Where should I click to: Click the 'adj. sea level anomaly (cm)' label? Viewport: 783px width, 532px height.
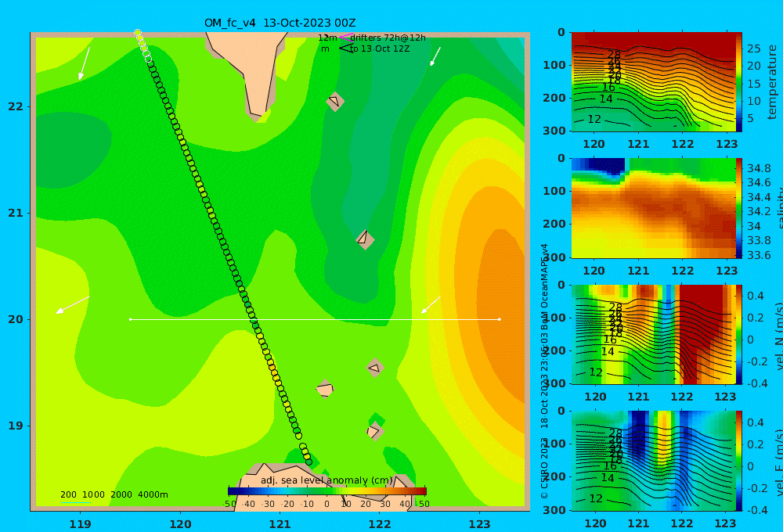[x=327, y=480]
